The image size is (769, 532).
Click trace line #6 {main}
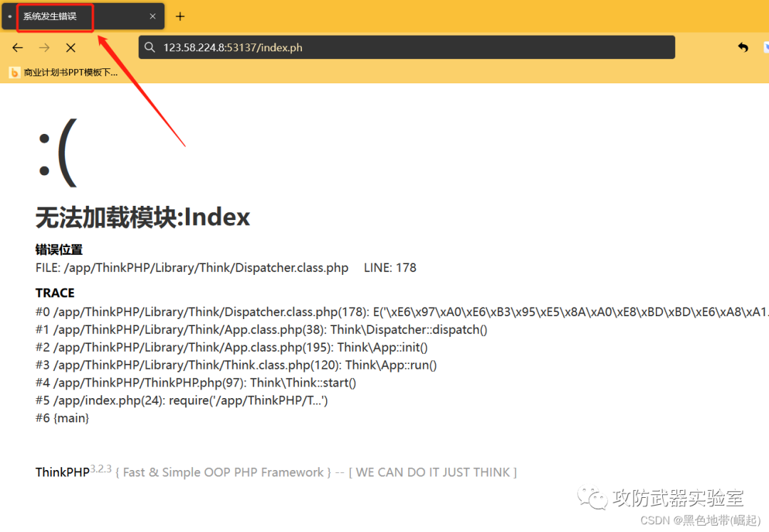tap(62, 418)
